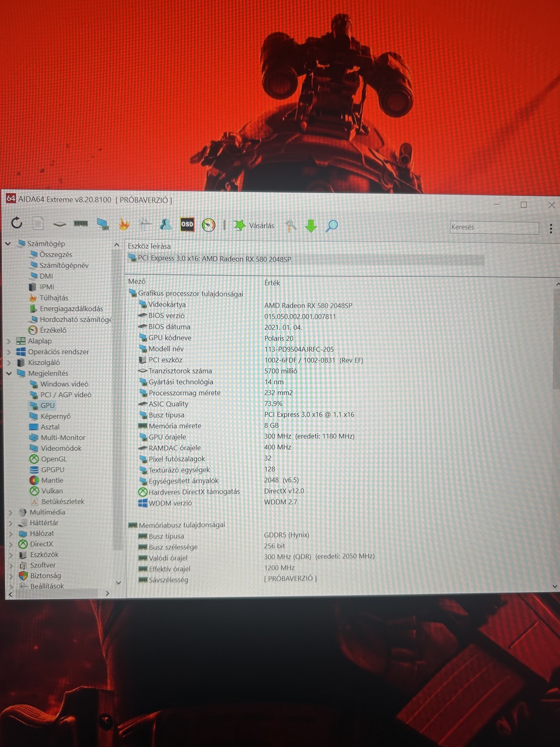The image size is (560, 747).
Task: Select the DMI tree item
Action: coord(46,276)
